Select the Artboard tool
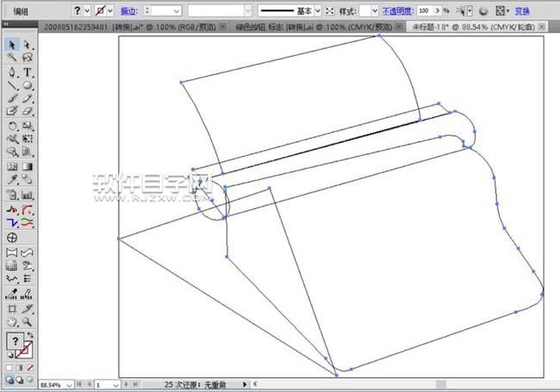Screen dimensions: 560x392 12,308
